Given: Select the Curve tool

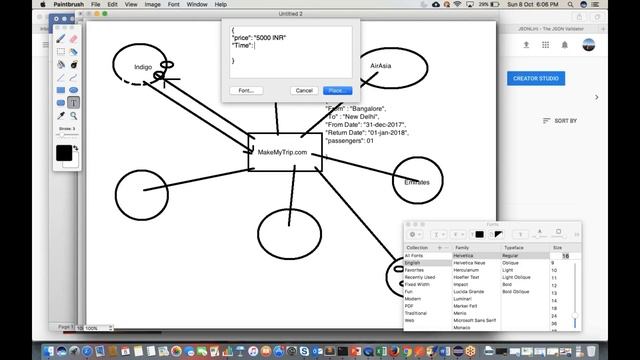Looking at the screenshot, I should 73,77.
